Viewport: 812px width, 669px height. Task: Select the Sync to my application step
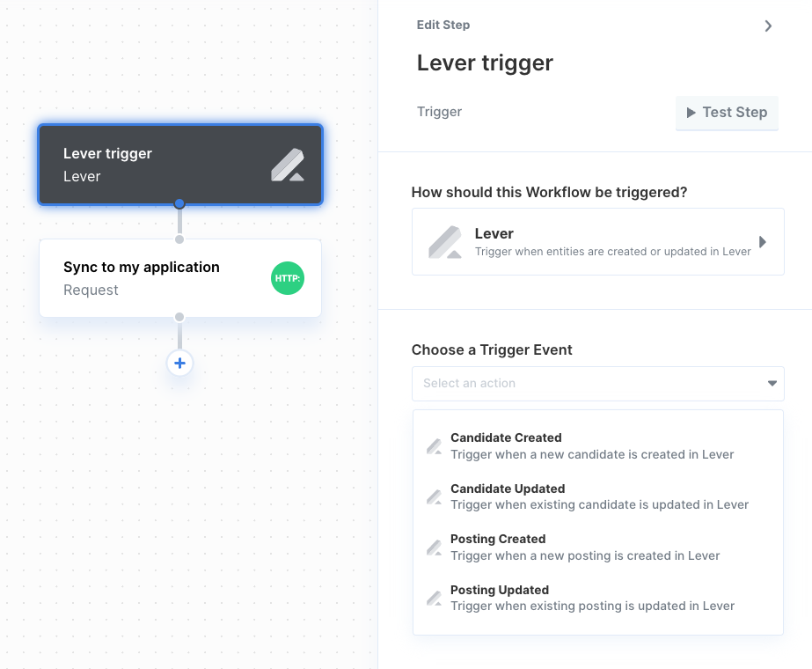click(180, 278)
